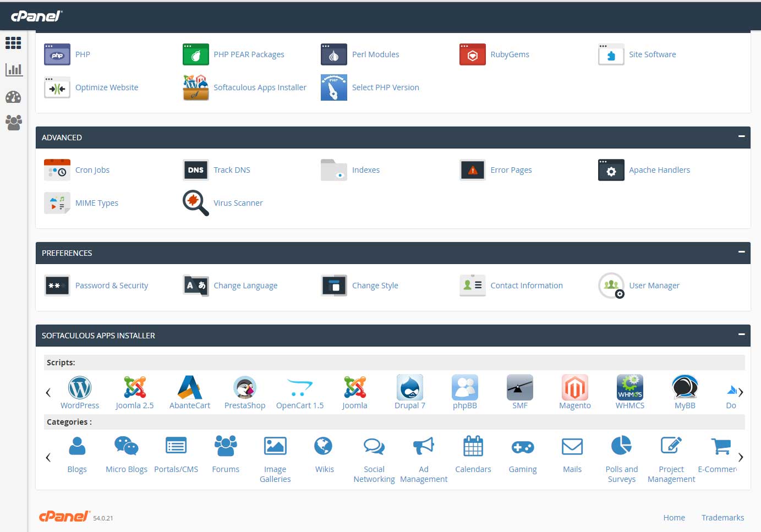Select PrestaShop script icon
This screenshot has height=532, width=761.
tap(245, 388)
